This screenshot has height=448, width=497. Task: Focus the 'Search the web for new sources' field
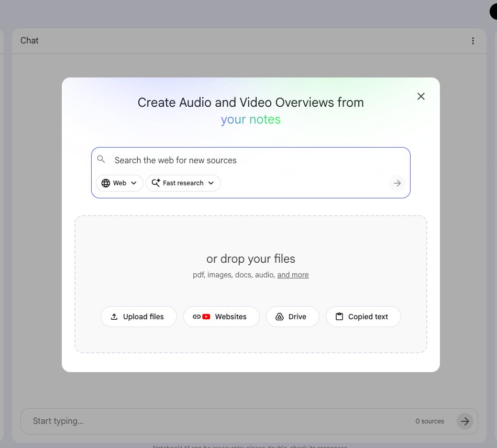point(250,160)
